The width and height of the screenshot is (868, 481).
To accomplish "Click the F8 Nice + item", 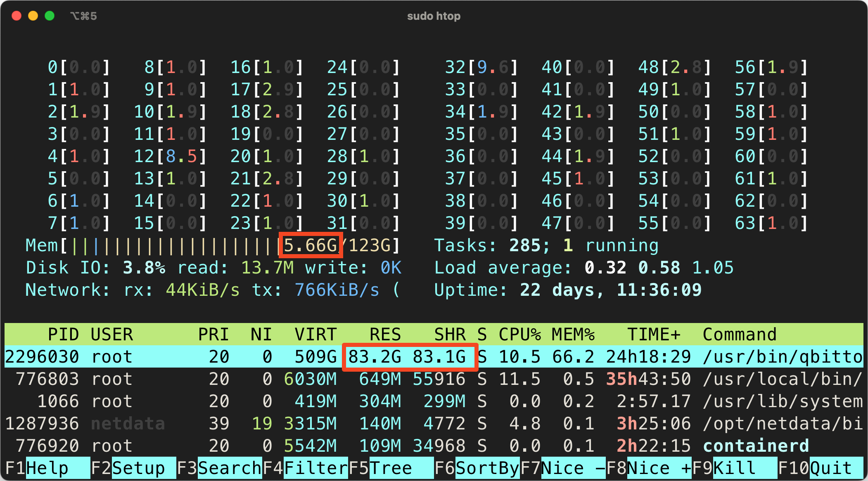I will (649, 468).
